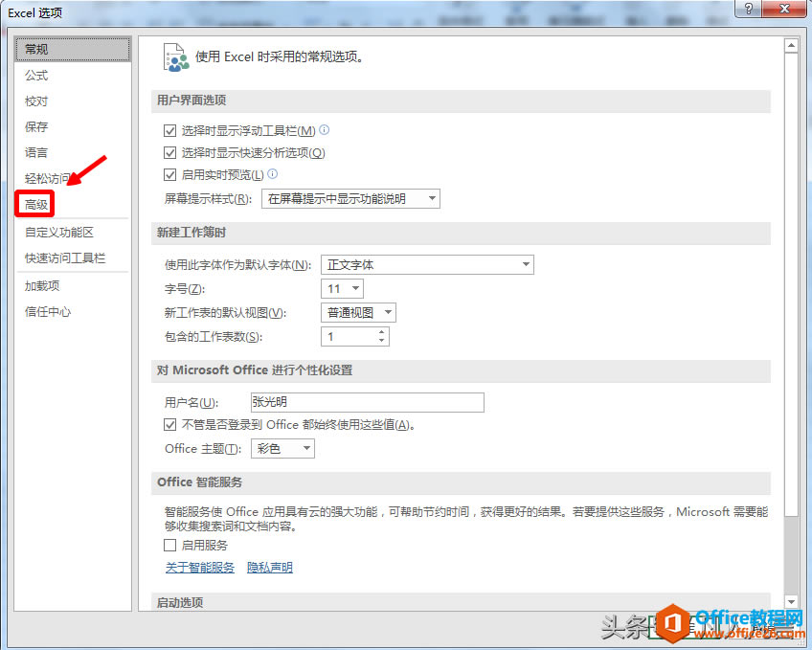Viewport: 812px width, 650px height.
Task: Click the help question mark button
Action: tap(748, 9)
